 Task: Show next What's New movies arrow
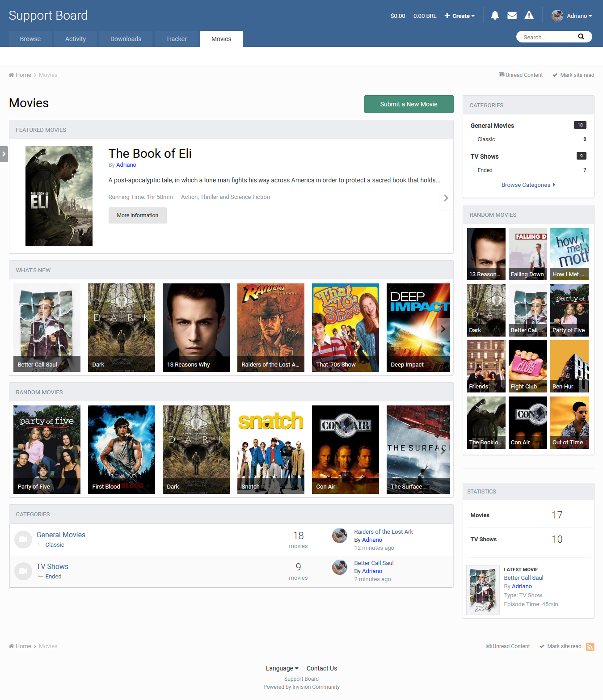443,329
